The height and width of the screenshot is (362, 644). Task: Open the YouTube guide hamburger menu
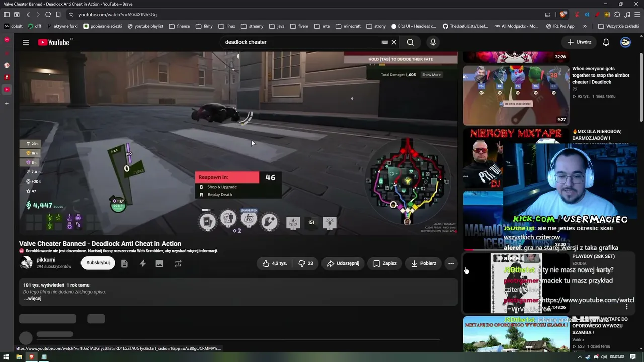[x=26, y=42]
